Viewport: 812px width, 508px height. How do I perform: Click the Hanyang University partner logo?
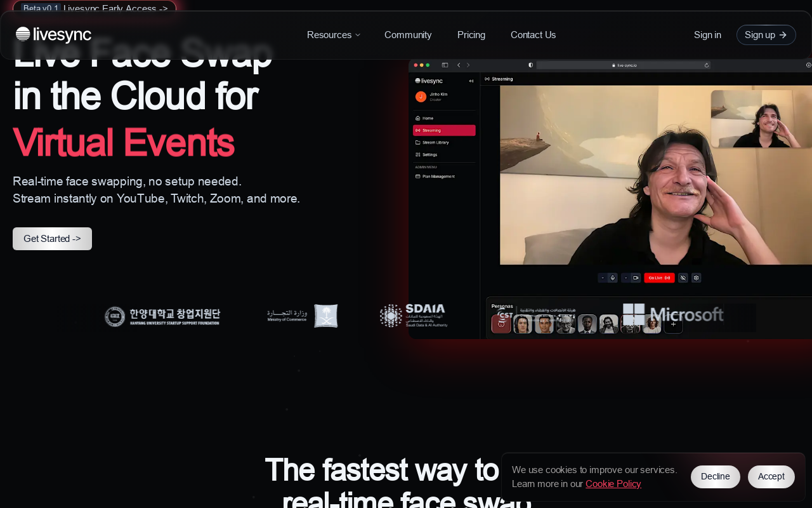162,316
